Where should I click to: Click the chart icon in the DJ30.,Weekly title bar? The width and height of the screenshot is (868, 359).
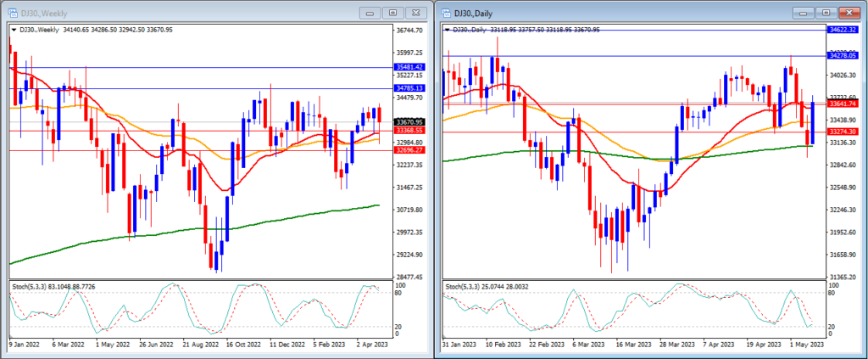click(x=12, y=12)
